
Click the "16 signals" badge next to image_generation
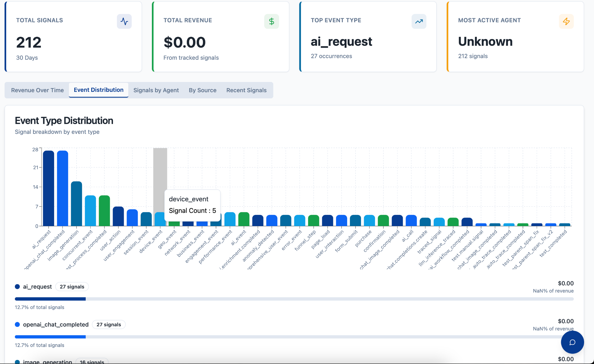(92, 361)
